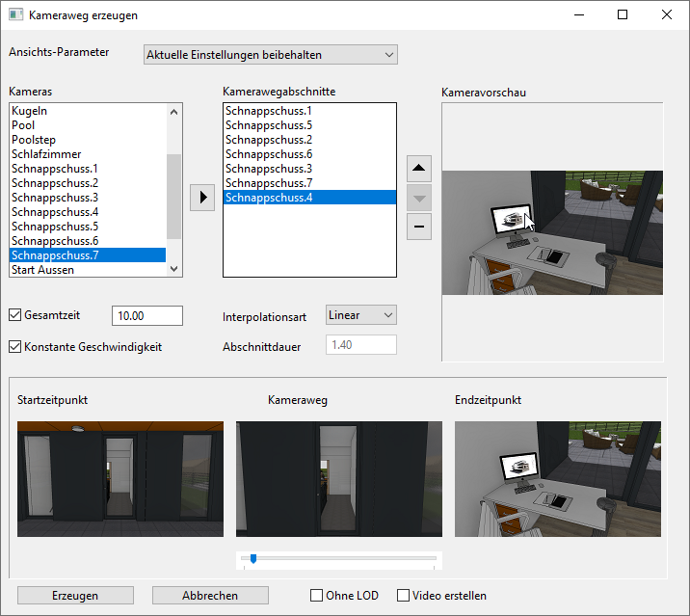This screenshot has width=690, height=616.
Task: Check the Video erstellen option
Action: (x=403, y=596)
